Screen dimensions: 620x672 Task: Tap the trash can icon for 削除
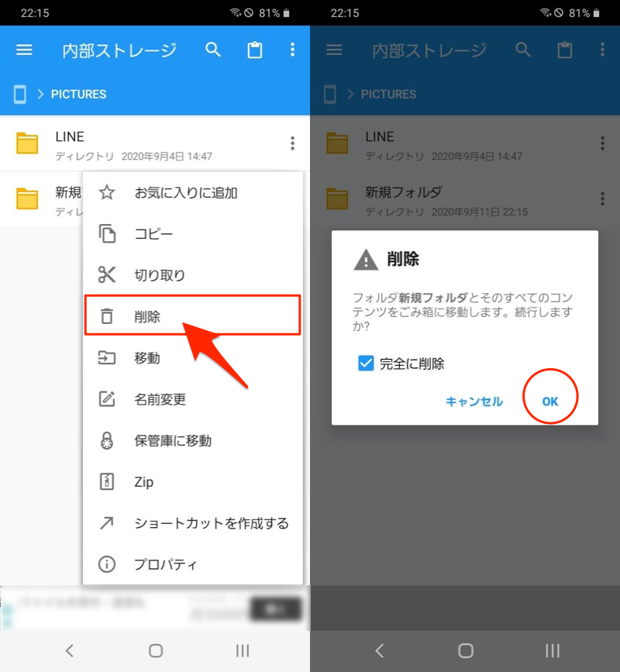[x=107, y=316]
